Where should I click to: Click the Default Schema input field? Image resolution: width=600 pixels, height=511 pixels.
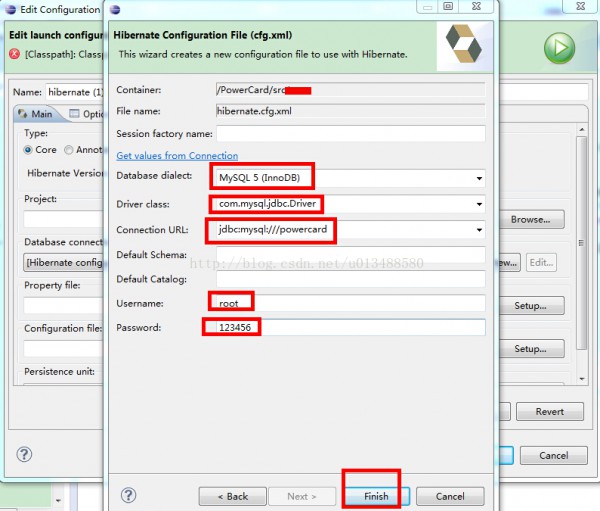click(x=351, y=255)
